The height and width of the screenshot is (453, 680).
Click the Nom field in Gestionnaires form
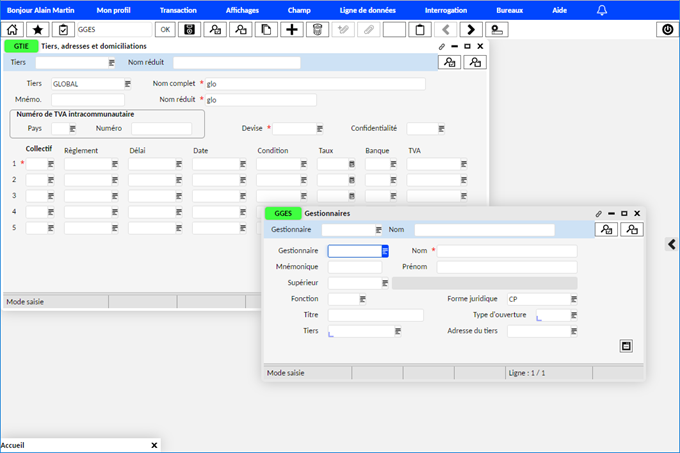coord(507,251)
